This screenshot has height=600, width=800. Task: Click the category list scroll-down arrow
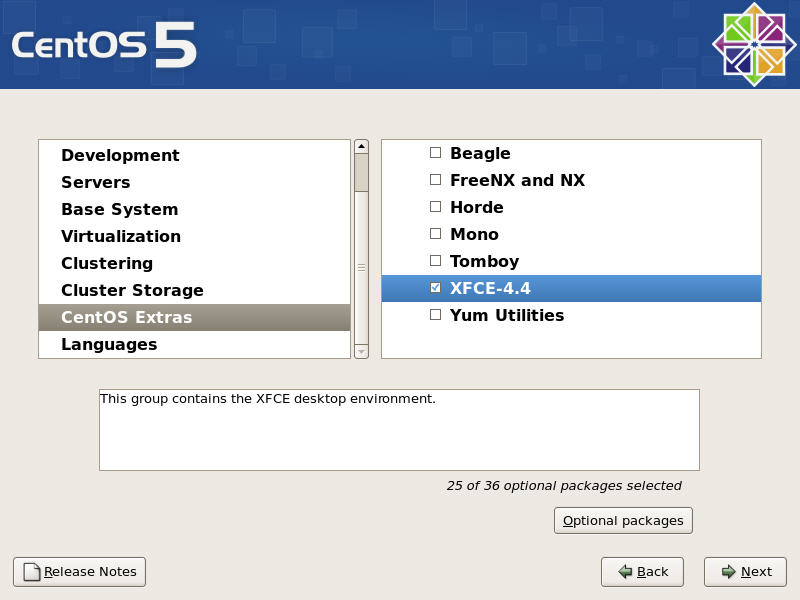361,352
